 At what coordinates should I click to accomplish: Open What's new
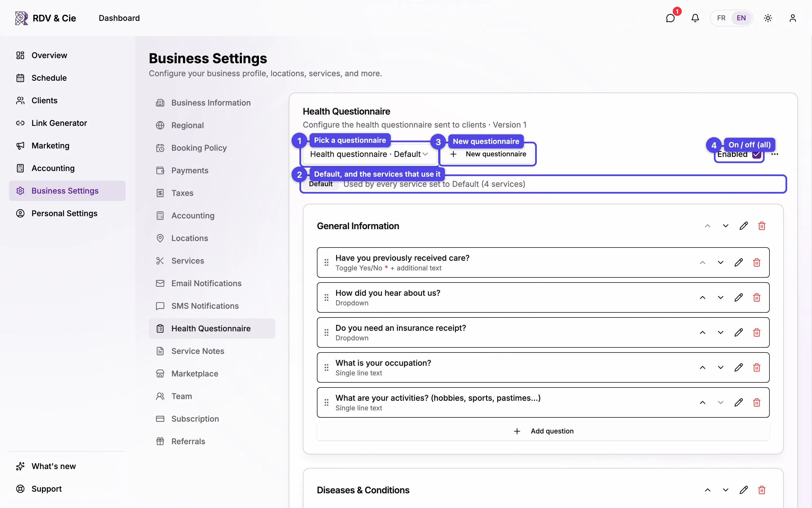point(67,466)
